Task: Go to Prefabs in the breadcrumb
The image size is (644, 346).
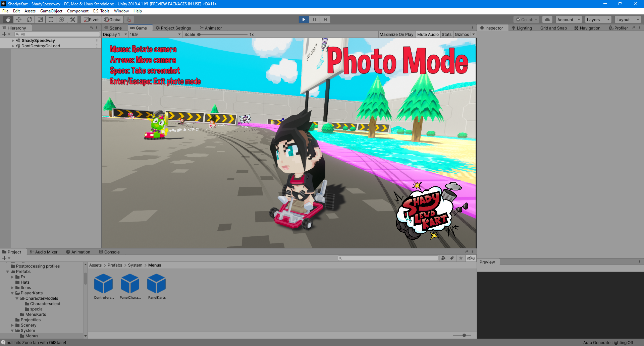Action: 115,265
